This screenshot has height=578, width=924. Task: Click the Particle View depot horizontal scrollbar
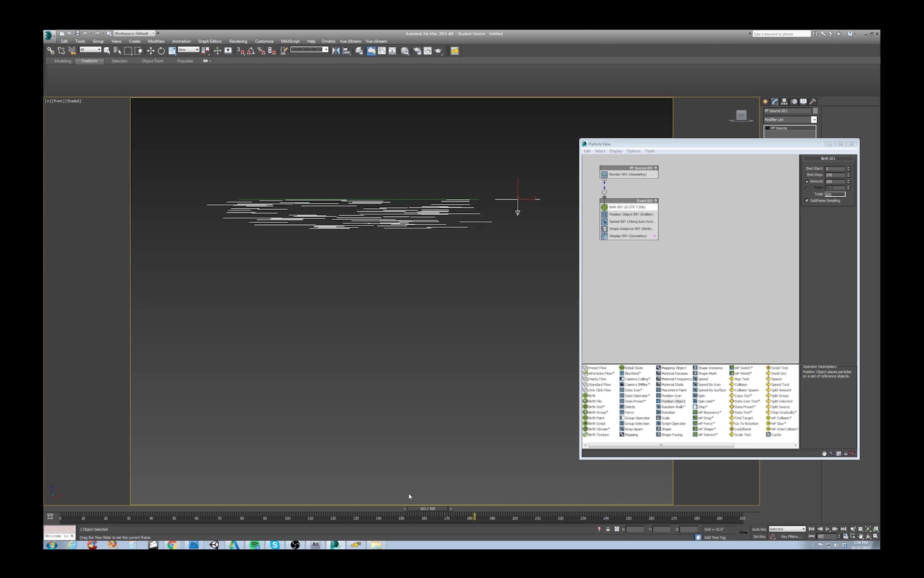point(661,445)
